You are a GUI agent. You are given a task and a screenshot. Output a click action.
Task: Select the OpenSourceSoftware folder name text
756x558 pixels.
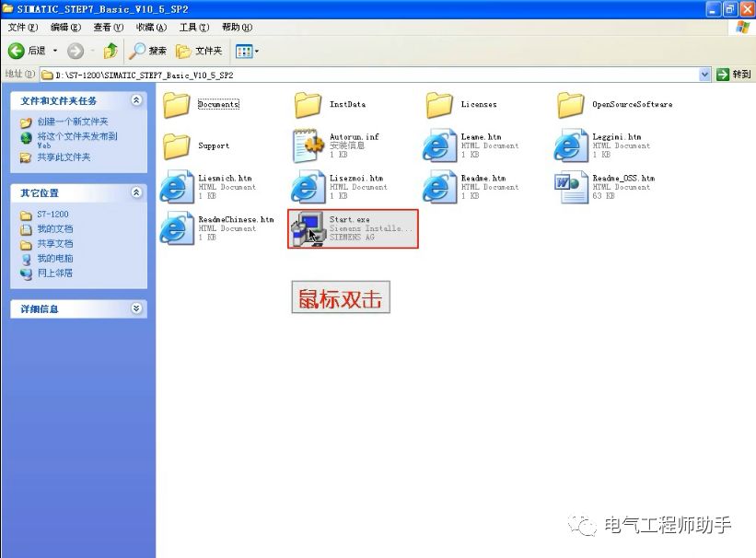(632, 104)
